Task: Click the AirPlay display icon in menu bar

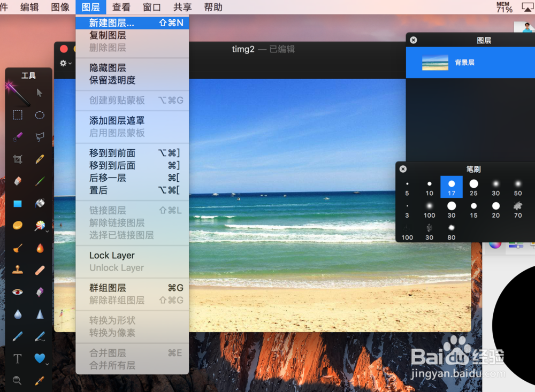Action: point(528,7)
